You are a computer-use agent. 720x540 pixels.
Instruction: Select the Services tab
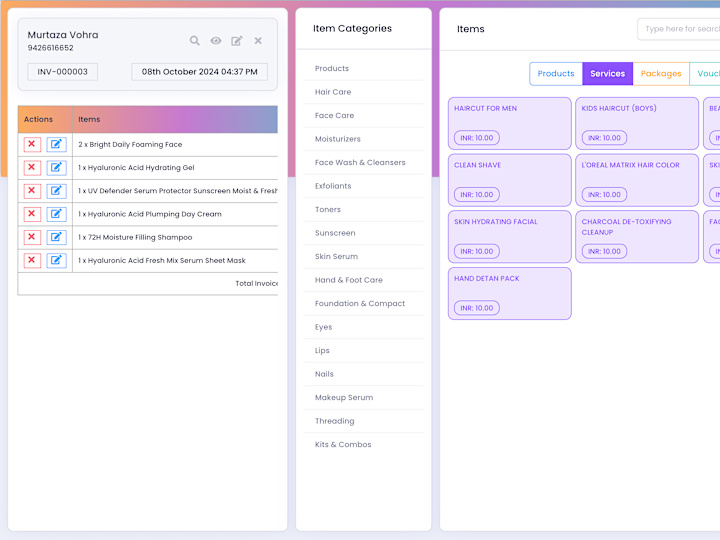tap(608, 73)
